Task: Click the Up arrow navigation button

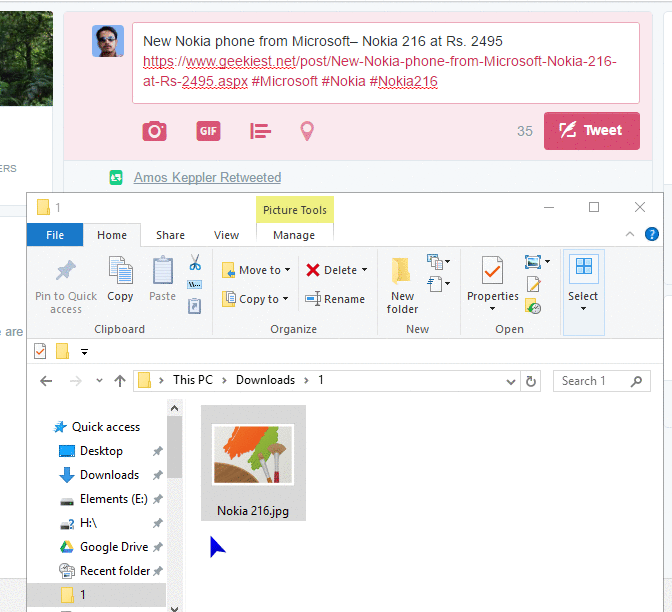Action: tap(120, 381)
